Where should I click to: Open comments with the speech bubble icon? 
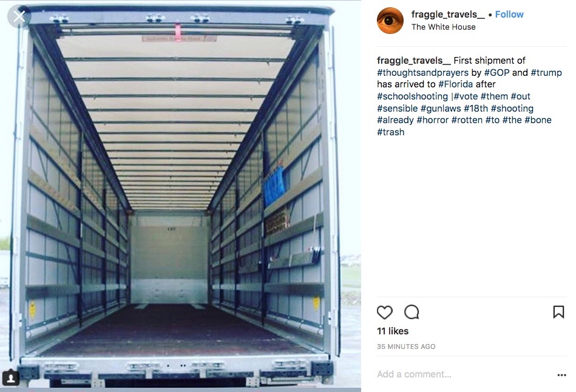(412, 313)
